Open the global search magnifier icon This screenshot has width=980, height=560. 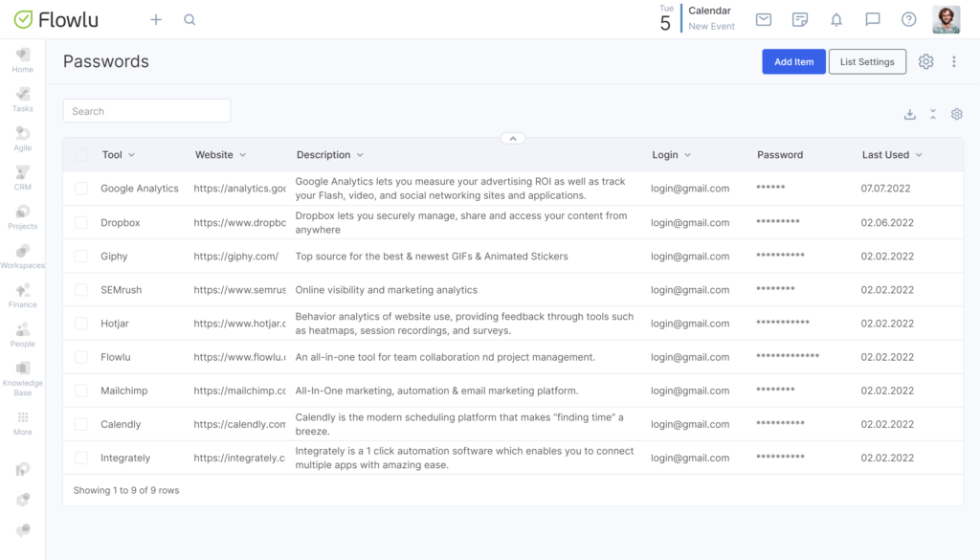tap(189, 20)
